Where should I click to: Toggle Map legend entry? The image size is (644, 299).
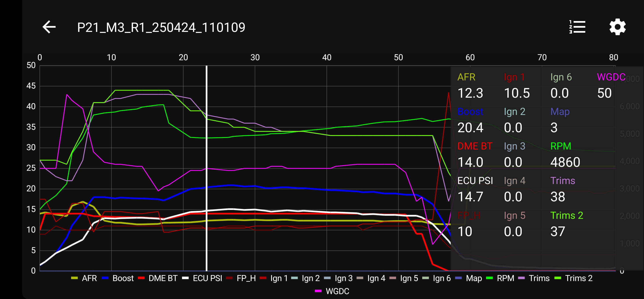coord(469,278)
